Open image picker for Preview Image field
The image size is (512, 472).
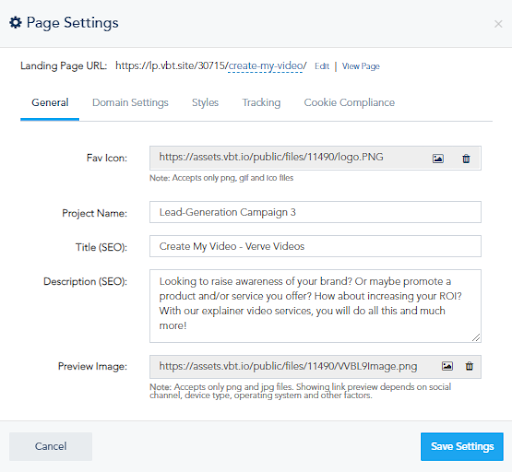[447, 366]
